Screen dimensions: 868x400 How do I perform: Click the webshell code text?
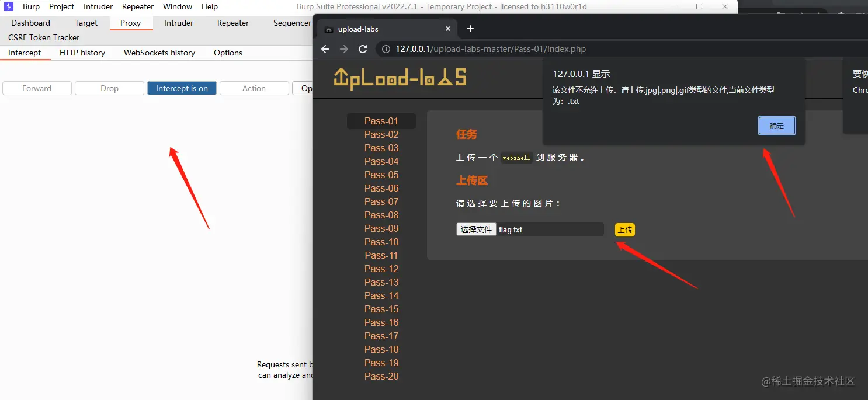[516, 158]
